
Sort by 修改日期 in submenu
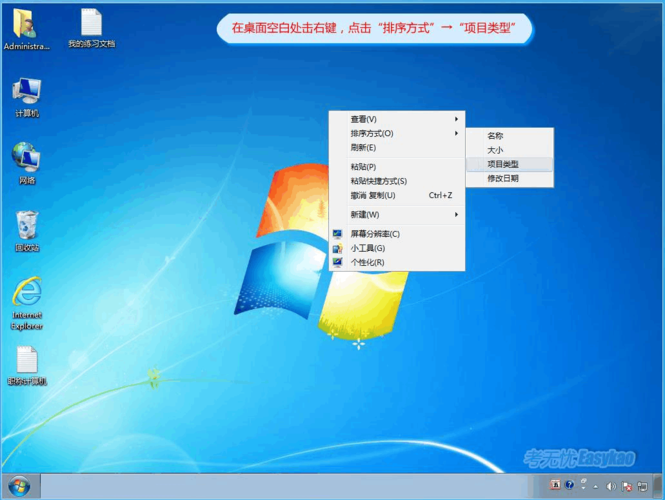click(509, 179)
